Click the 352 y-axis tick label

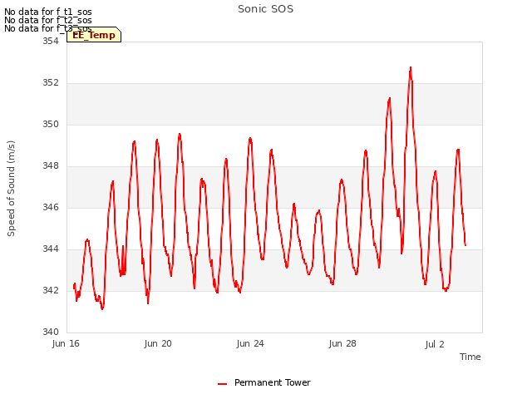point(51,83)
